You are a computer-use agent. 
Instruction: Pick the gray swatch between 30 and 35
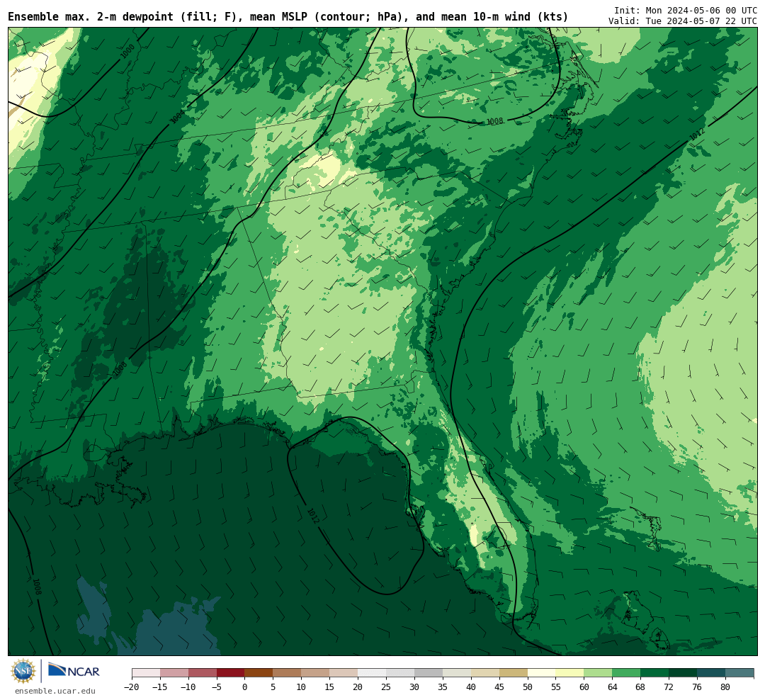click(429, 673)
